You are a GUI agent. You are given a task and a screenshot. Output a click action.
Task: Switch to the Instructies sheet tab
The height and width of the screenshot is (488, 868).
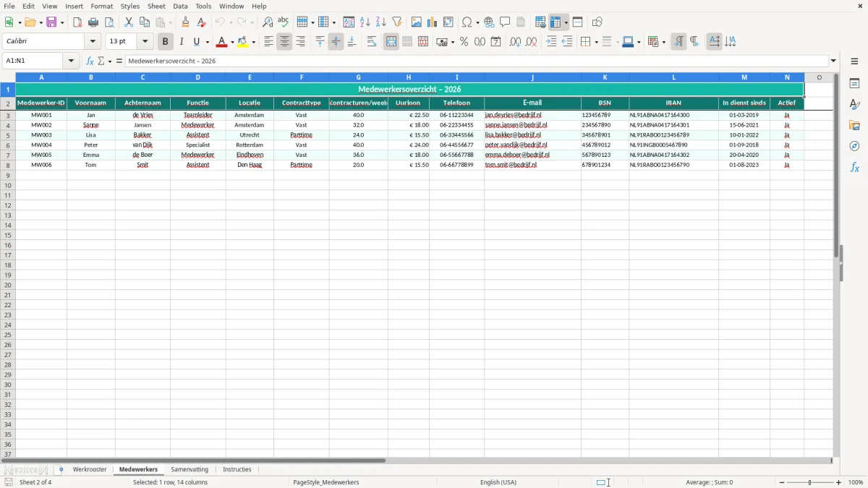click(x=237, y=470)
